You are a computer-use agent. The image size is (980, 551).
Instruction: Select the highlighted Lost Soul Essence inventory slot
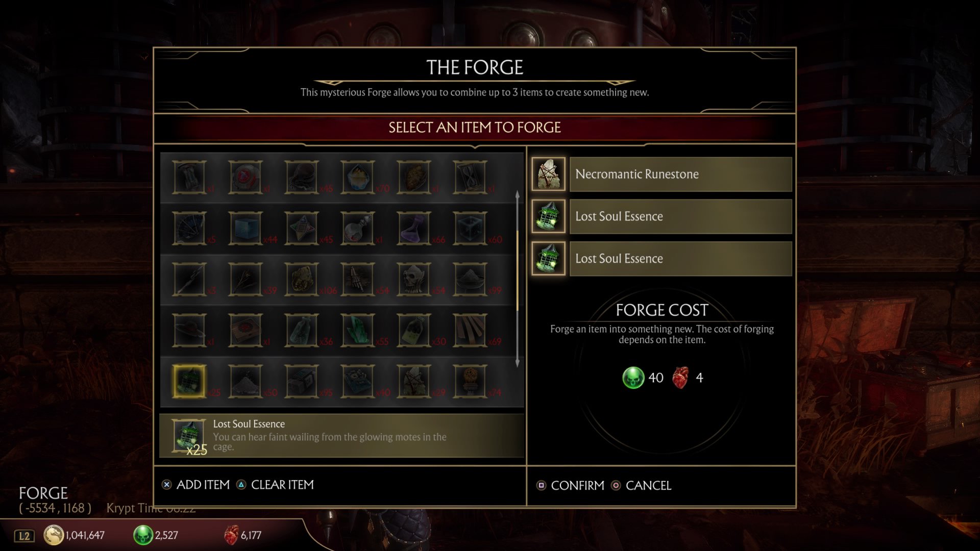pos(189,381)
